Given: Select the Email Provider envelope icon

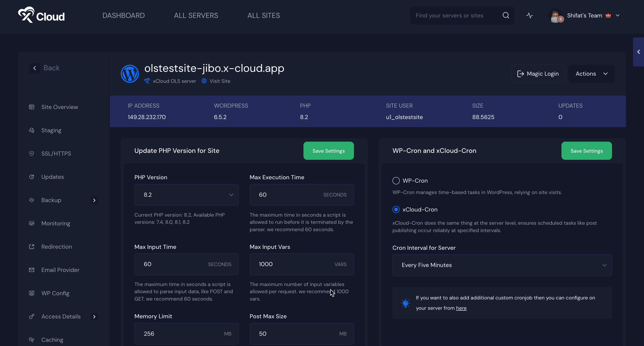Looking at the screenshot, I should point(32,270).
